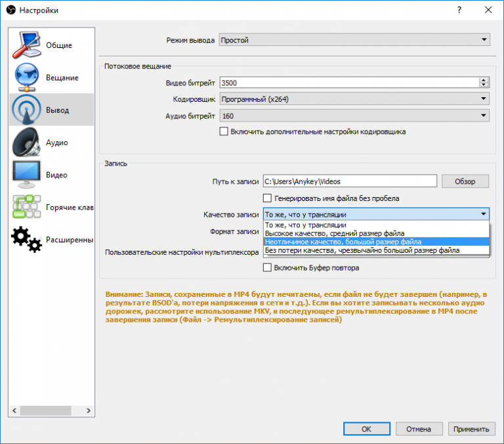Enable Включить дополнительные настройки кодировщика checkbox

(x=224, y=131)
